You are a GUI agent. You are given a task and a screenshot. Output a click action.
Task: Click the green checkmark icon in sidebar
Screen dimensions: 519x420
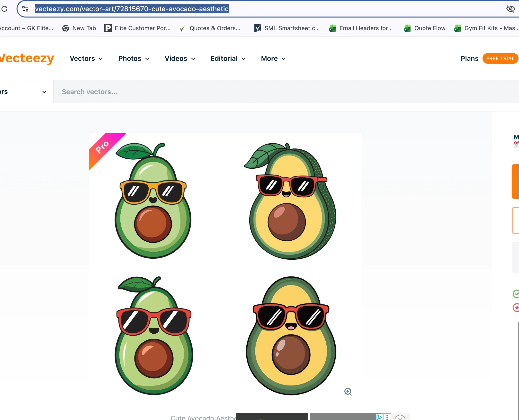(516, 294)
